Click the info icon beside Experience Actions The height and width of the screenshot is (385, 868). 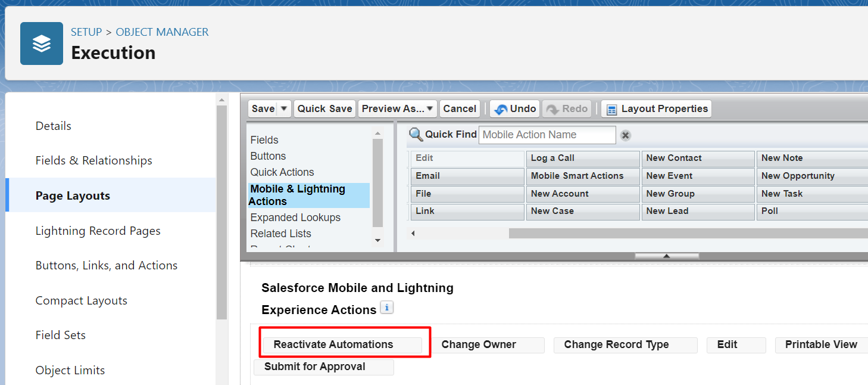[x=387, y=308]
